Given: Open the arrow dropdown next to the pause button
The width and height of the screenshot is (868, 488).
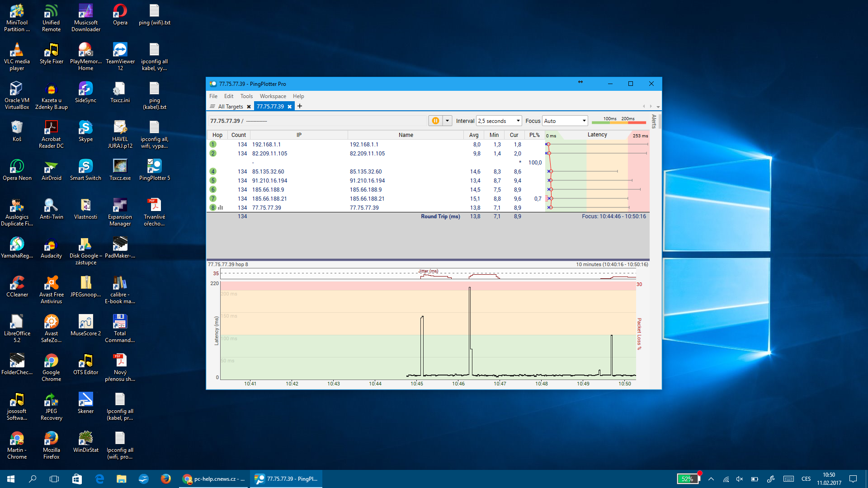Looking at the screenshot, I should tap(447, 121).
